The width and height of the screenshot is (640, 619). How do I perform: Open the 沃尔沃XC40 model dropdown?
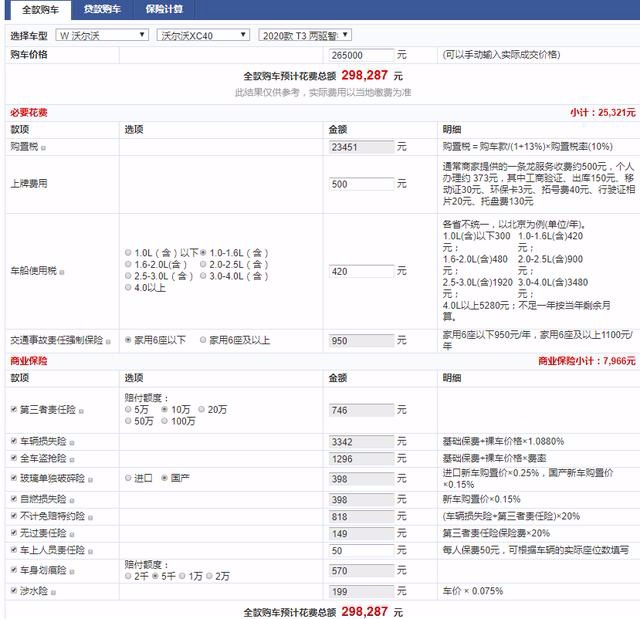203,35
